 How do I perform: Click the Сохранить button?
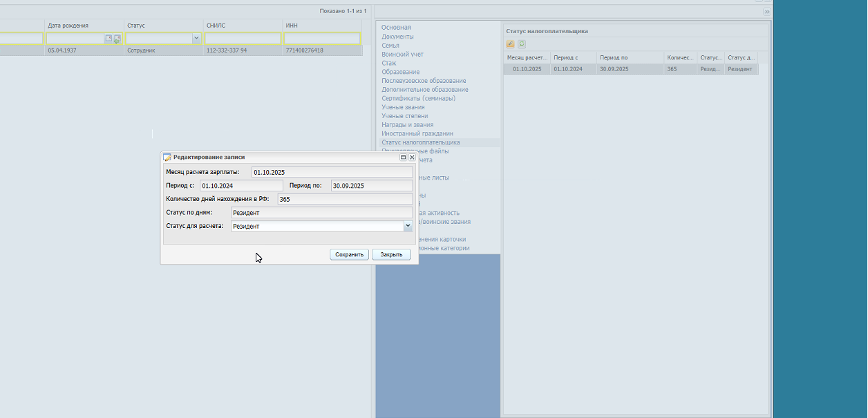[349, 254]
